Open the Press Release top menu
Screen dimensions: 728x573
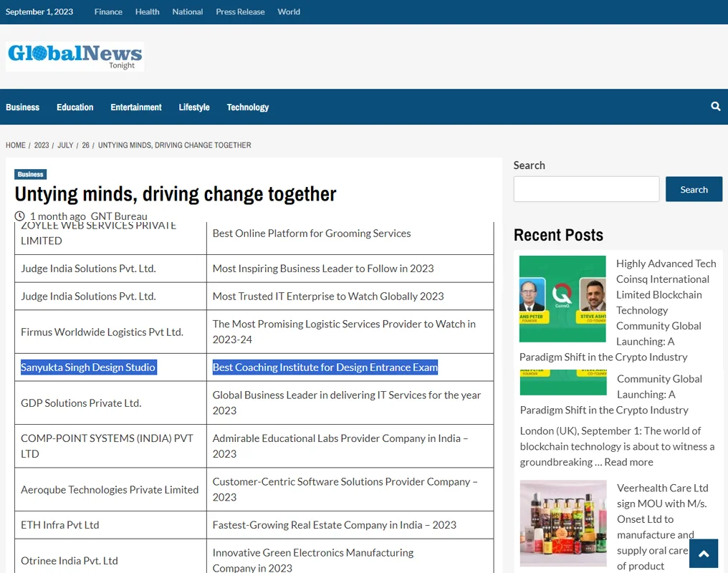point(240,11)
